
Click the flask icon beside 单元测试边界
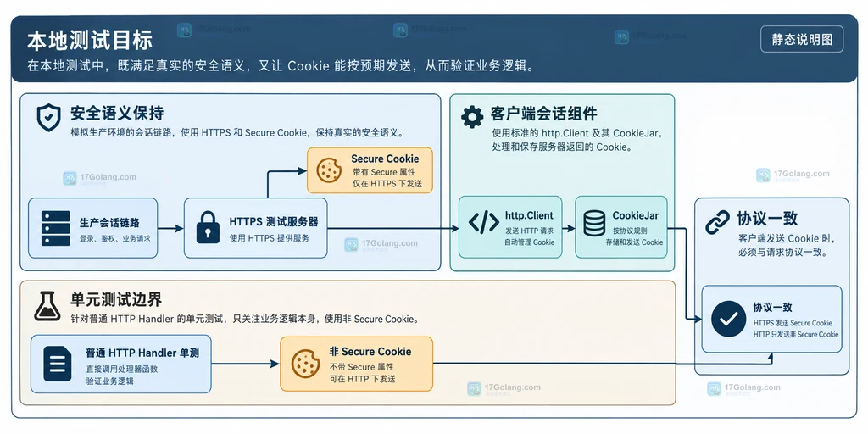pyautogui.click(x=47, y=305)
